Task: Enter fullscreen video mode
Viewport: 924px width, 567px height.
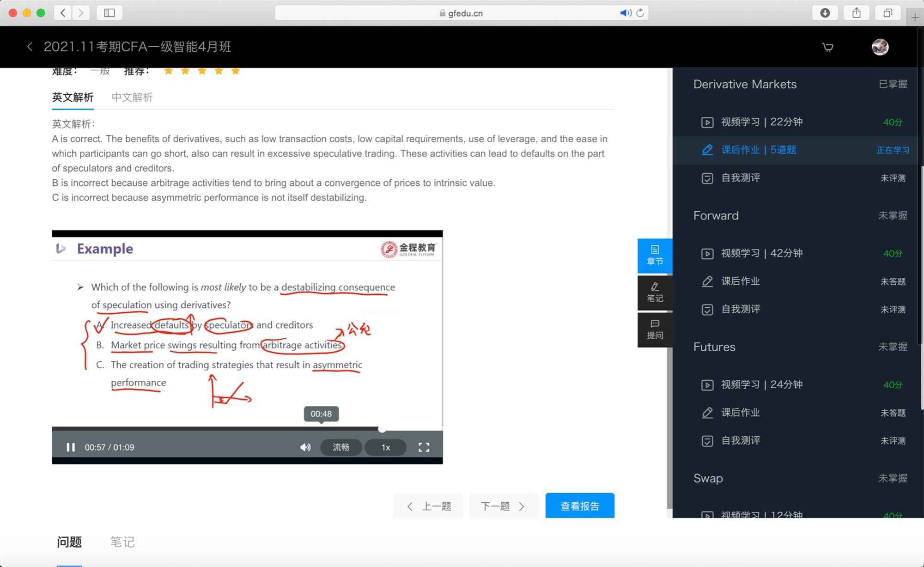Action: click(x=424, y=447)
